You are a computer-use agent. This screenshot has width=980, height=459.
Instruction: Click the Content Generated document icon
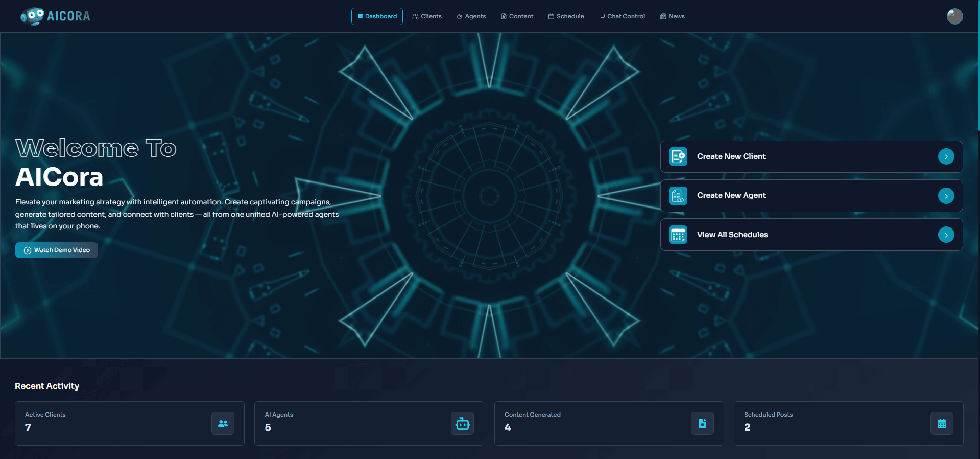coord(702,424)
